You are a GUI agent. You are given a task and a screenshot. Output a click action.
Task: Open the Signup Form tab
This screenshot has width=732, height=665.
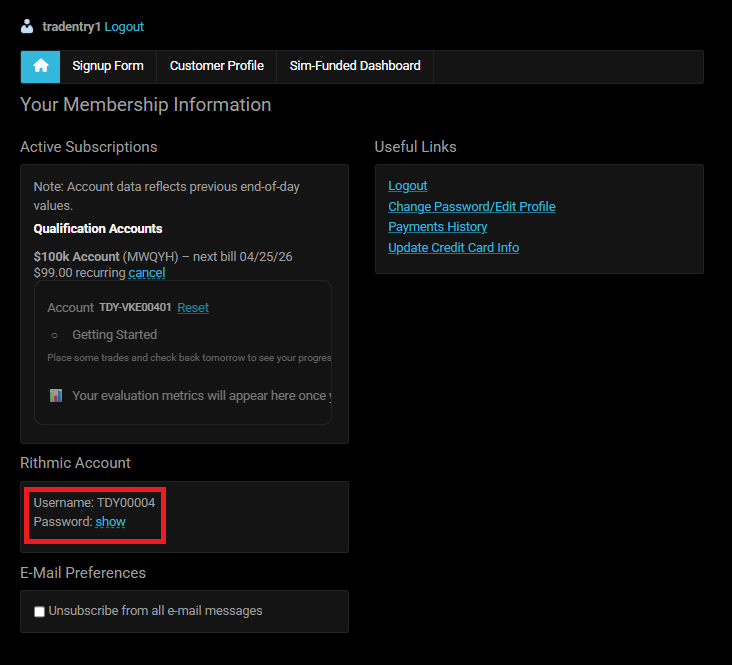(108, 66)
